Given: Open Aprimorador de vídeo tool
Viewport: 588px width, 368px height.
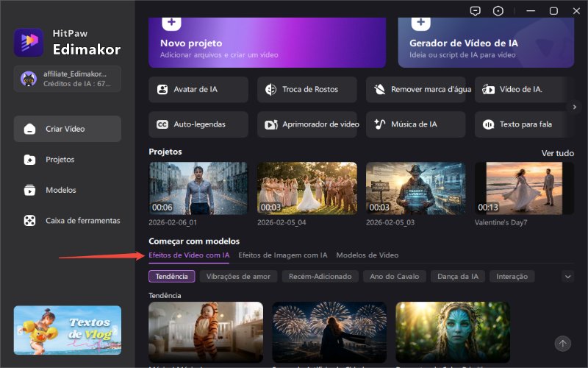Looking at the screenshot, I should (306, 124).
